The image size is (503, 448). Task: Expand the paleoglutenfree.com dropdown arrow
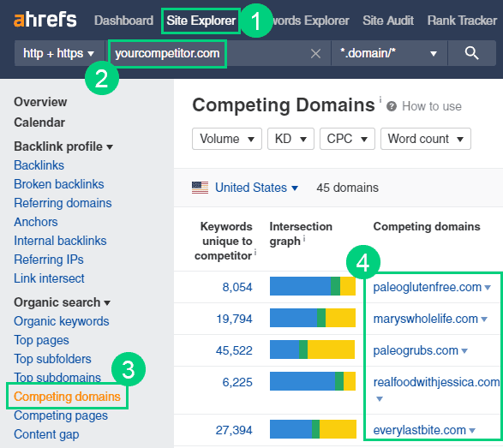[488, 288]
